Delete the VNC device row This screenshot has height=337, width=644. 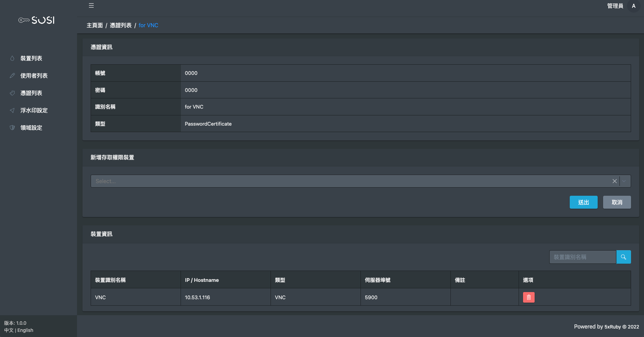pyautogui.click(x=528, y=297)
